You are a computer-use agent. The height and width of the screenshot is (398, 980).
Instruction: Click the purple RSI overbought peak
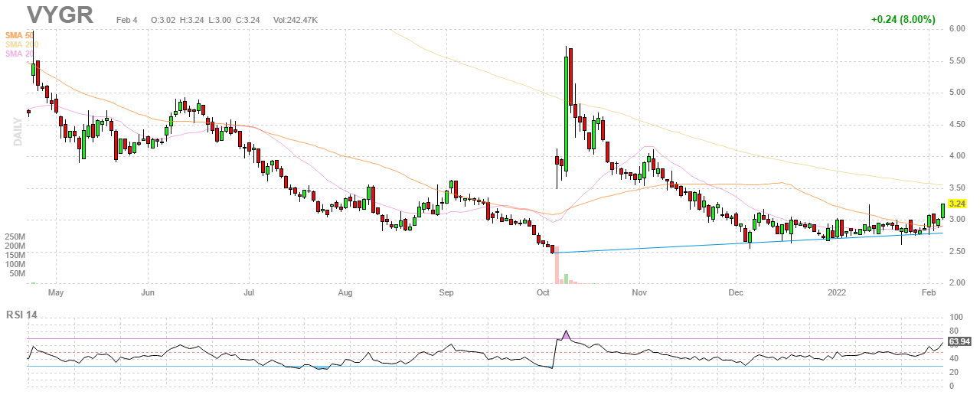click(566, 334)
